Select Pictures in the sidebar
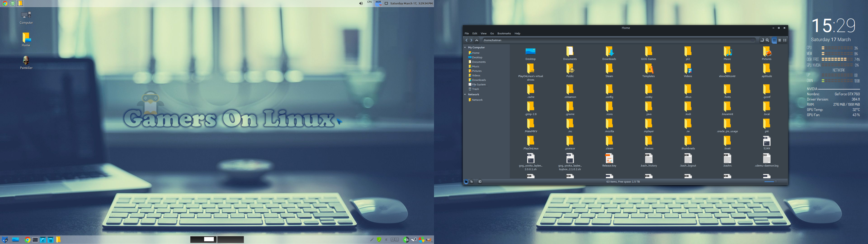The image size is (868, 244). tap(475, 71)
